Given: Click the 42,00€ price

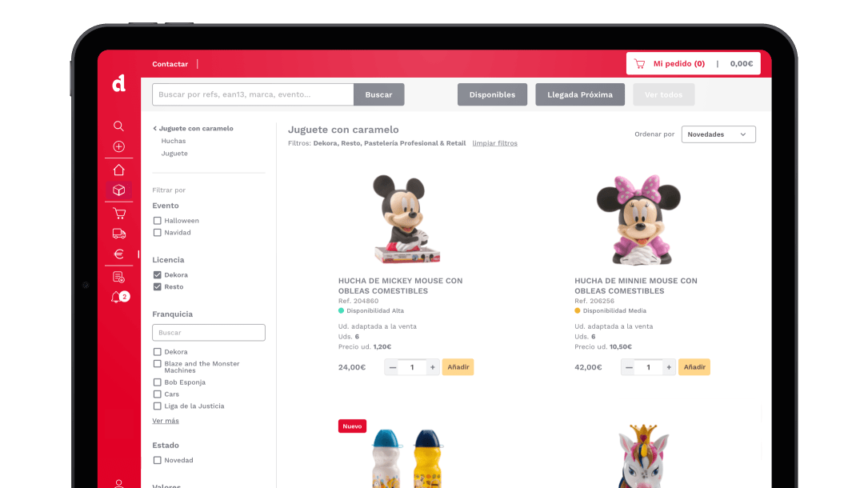Looking at the screenshot, I should [589, 367].
